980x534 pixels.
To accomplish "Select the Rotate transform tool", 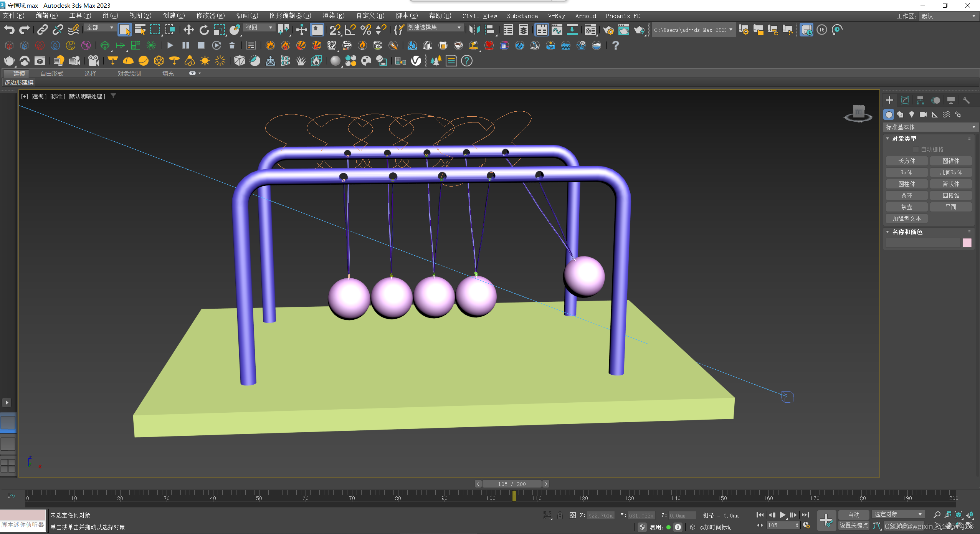I will (x=204, y=30).
